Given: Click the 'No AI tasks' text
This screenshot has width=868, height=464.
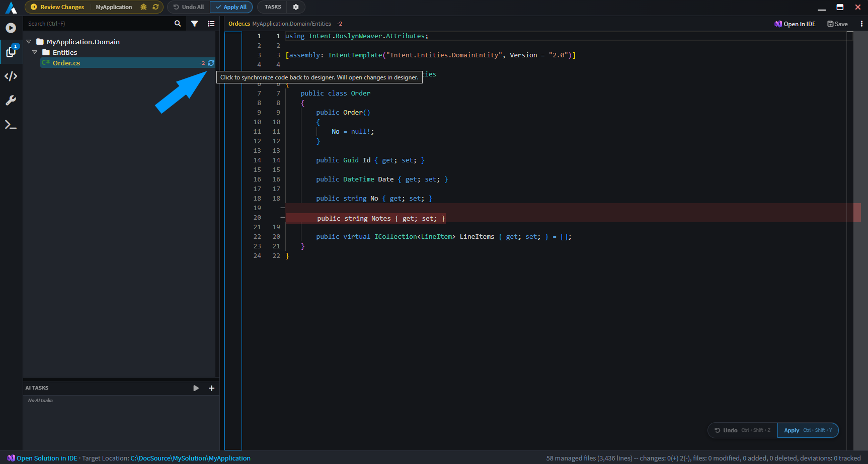Looking at the screenshot, I should pyautogui.click(x=40, y=401).
